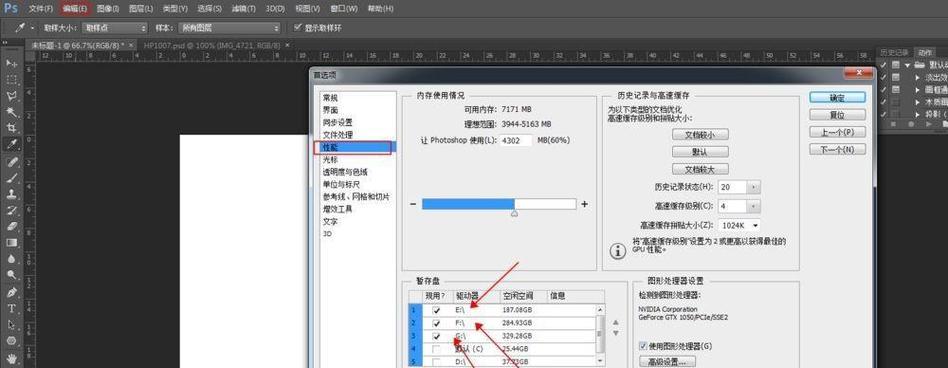Open the 滤镜(T) menu

243,8
